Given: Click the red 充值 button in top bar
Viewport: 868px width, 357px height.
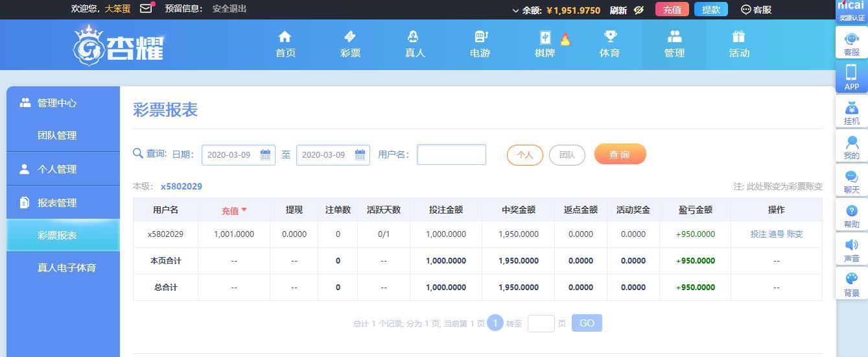Looking at the screenshot, I should click(672, 10).
